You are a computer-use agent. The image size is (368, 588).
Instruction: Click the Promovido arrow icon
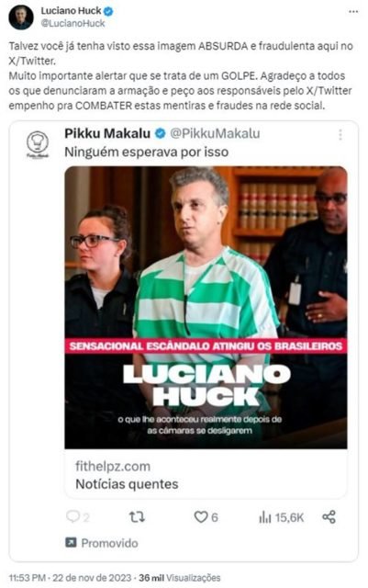71,542
